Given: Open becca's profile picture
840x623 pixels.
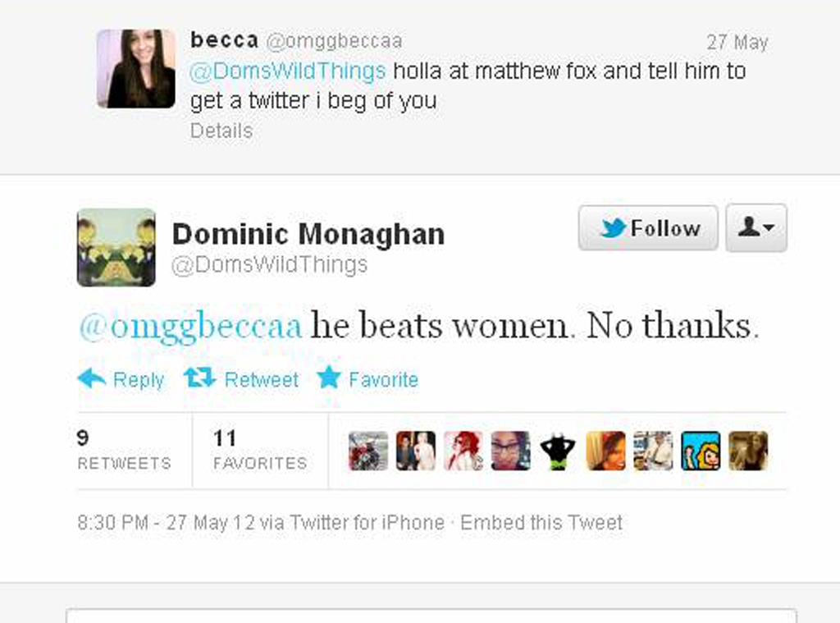Looking at the screenshot, I should pyautogui.click(x=135, y=69).
